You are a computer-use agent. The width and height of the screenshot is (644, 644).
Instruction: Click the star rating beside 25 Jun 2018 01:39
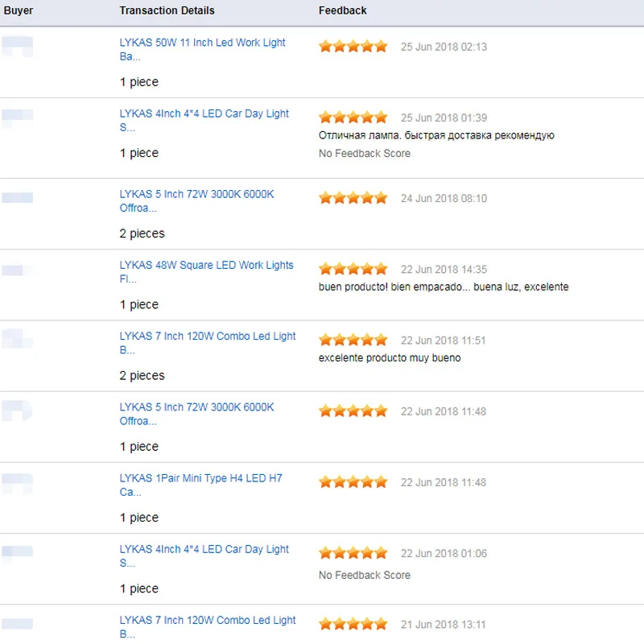(x=353, y=118)
